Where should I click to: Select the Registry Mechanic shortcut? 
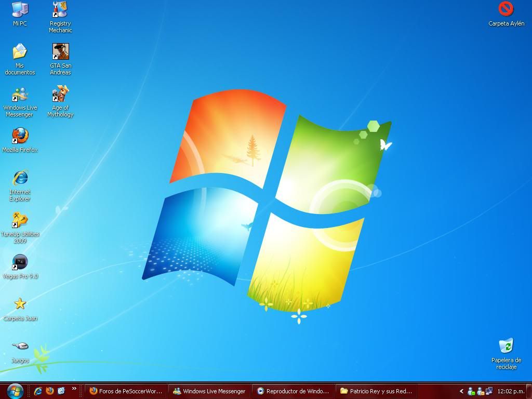click(x=60, y=17)
